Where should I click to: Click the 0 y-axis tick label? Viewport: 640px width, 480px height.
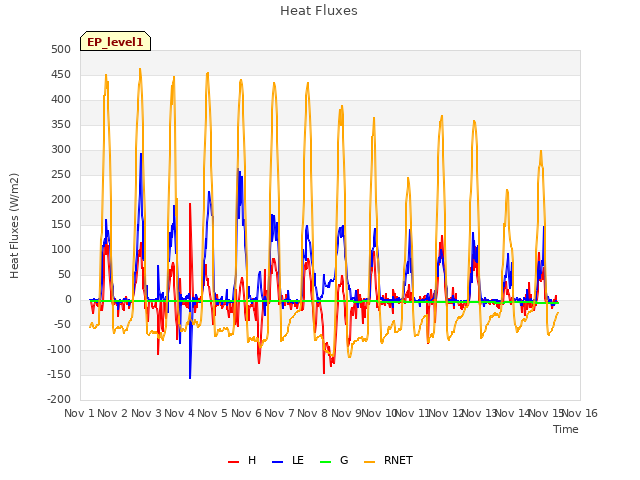pos(68,300)
